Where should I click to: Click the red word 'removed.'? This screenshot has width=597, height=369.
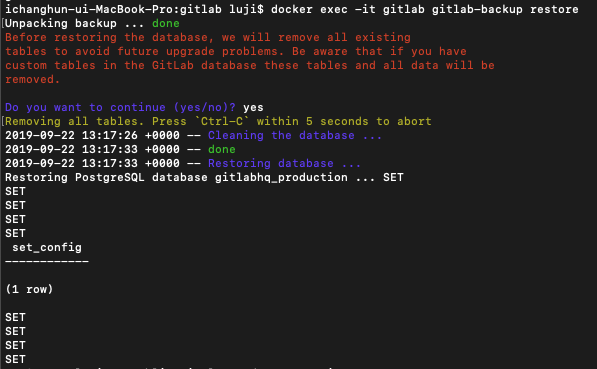32,79
